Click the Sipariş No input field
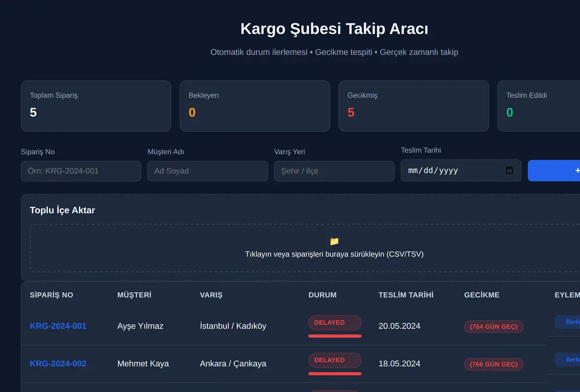This screenshot has width=580, height=392. pyautogui.click(x=81, y=171)
